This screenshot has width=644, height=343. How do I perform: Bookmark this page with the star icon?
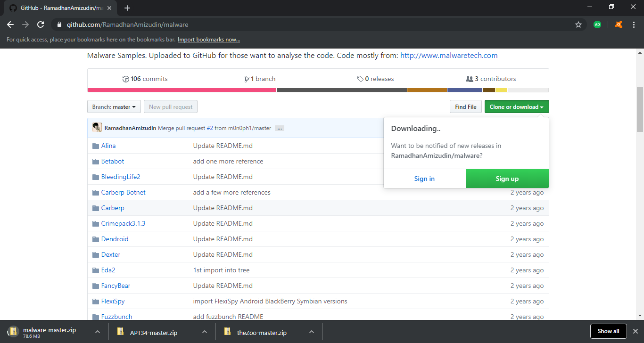(x=578, y=24)
